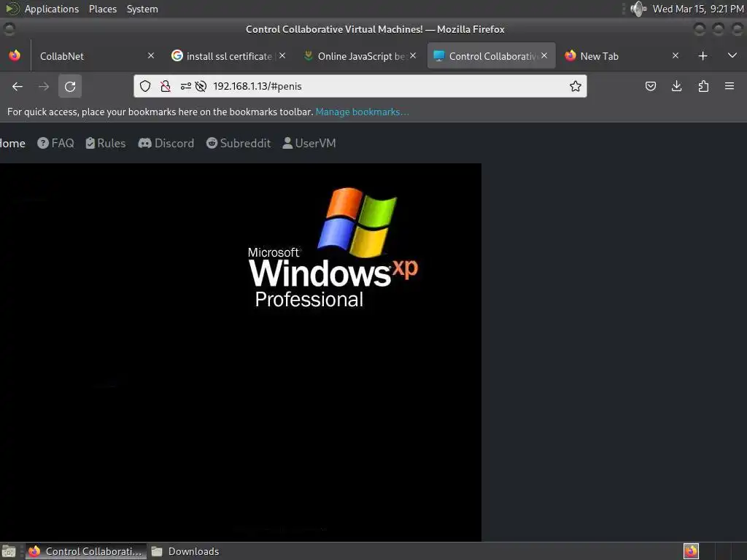Close the CollabNet tab
747x560 pixels.
click(151, 55)
